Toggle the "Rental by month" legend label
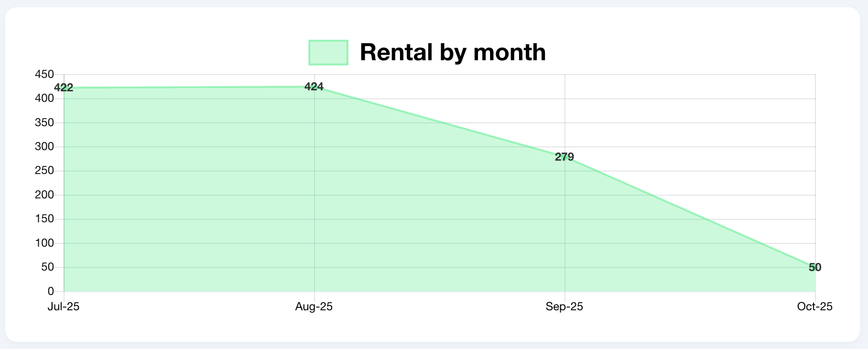The height and width of the screenshot is (349, 868). [x=452, y=52]
